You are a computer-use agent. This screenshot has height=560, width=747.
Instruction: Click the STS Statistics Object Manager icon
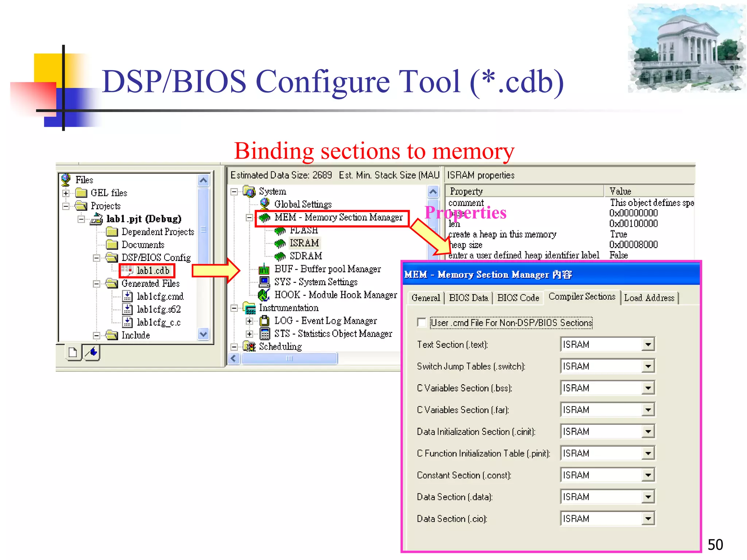click(x=265, y=334)
